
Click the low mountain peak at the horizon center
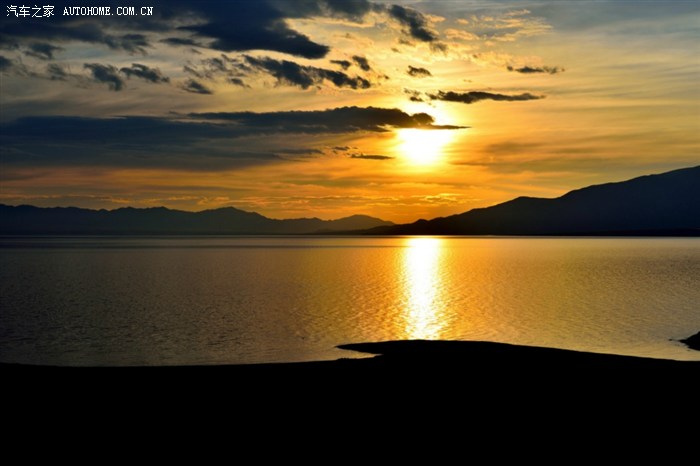355,221
